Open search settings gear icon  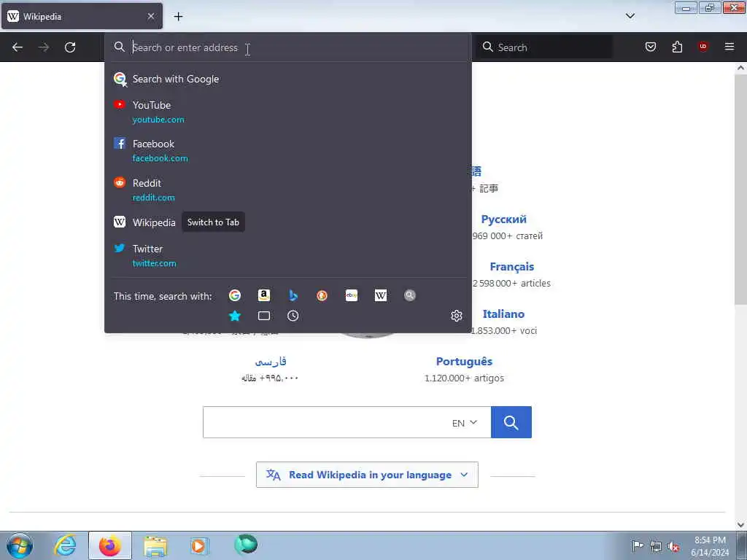(457, 316)
